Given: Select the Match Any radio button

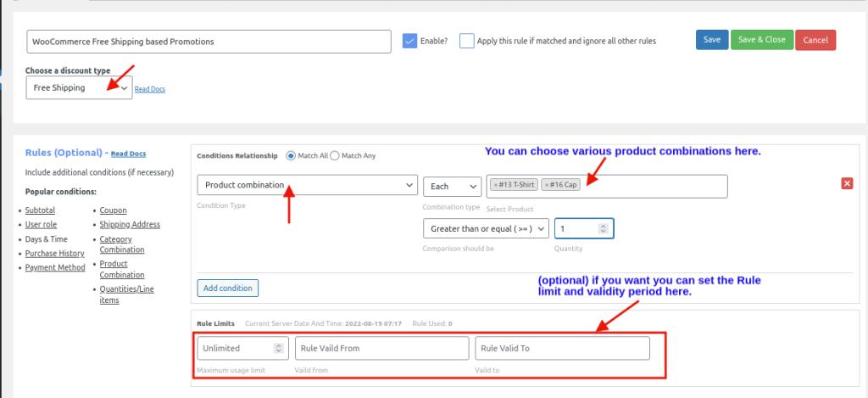Looking at the screenshot, I should [x=334, y=155].
